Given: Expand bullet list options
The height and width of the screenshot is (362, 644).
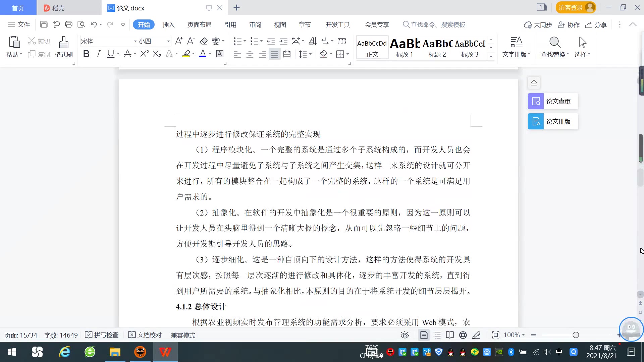Looking at the screenshot, I should (245, 41).
